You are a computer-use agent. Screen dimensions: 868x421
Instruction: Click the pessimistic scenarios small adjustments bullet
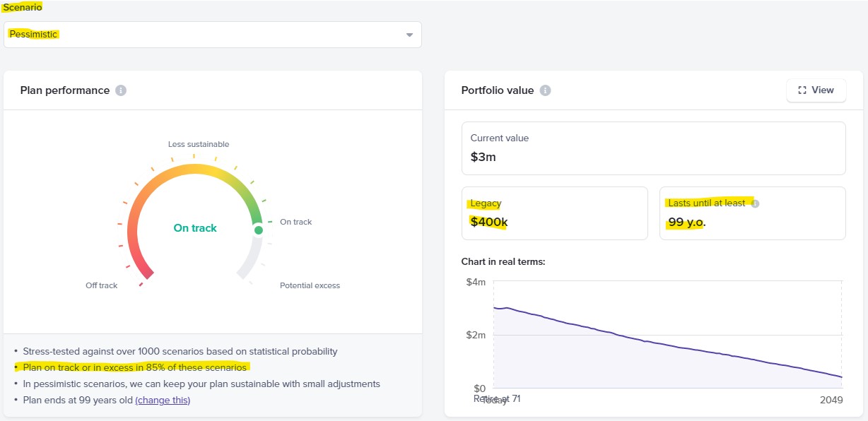(x=201, y=384)
